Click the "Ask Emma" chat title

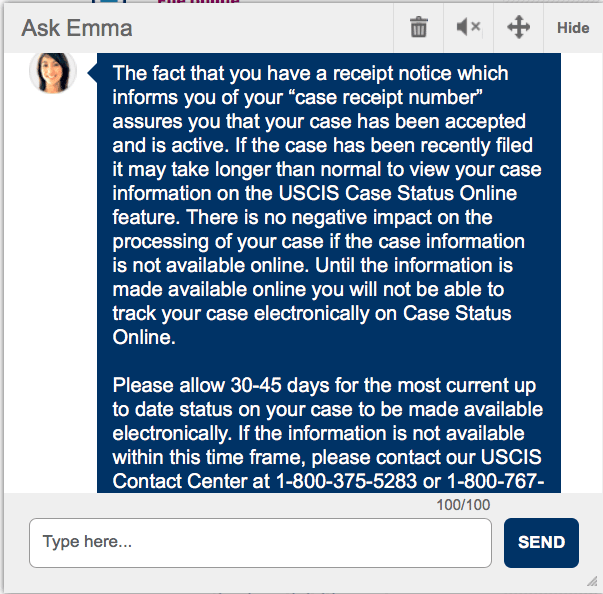77,28
